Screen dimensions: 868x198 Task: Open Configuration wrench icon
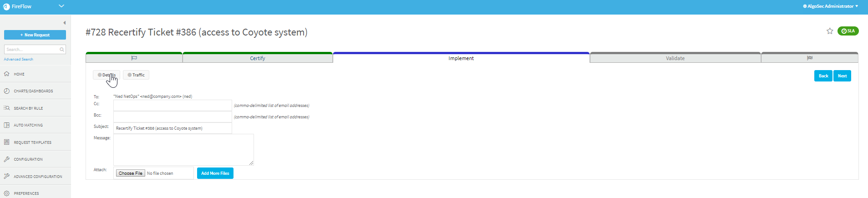pyautogui.click(x=6, y=159)
